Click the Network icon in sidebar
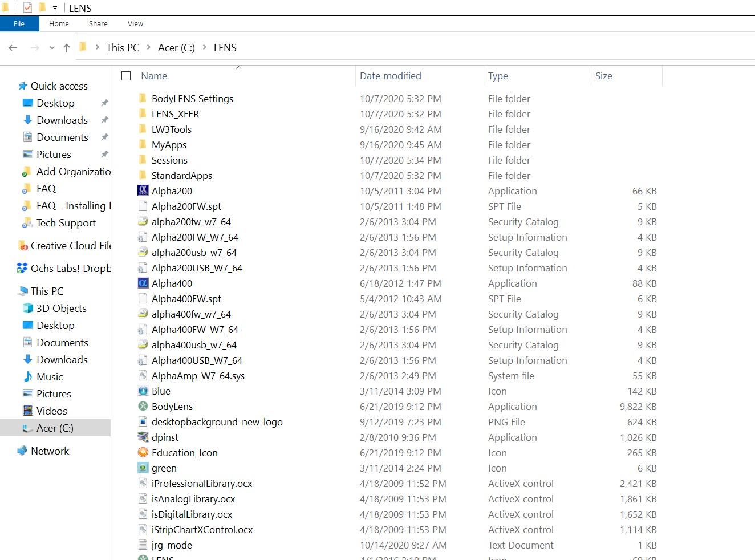 [22, 451]
